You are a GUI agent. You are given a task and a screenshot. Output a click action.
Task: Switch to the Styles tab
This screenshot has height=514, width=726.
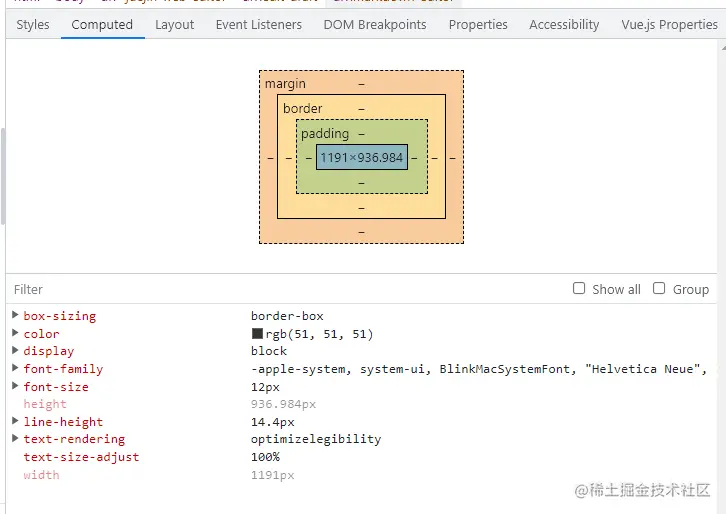tap(32, 25)
